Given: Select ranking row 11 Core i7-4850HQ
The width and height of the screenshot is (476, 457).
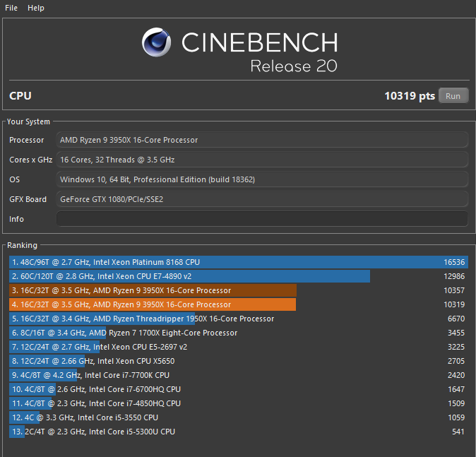Looking at the screenshot, I should click(238, 403).
